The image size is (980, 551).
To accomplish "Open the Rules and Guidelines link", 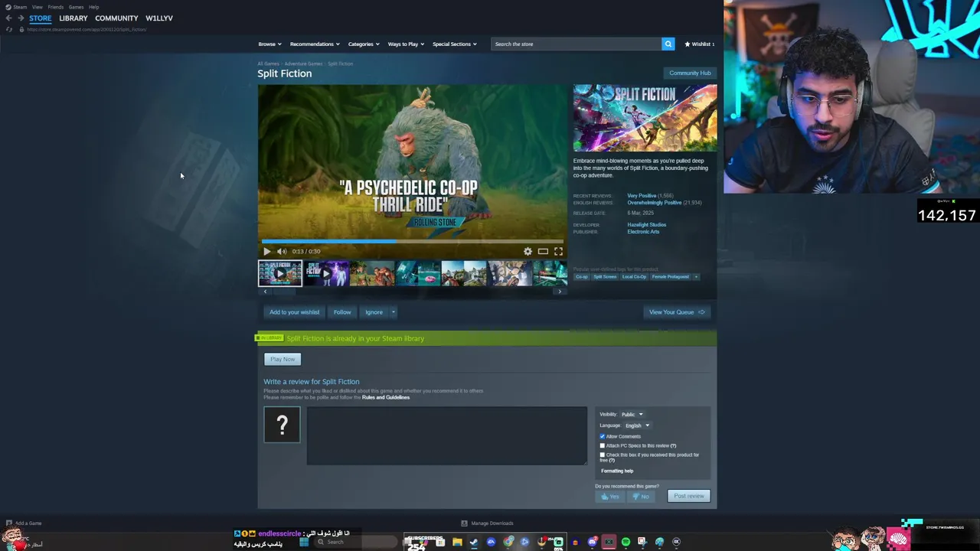I will pos(386,397).
